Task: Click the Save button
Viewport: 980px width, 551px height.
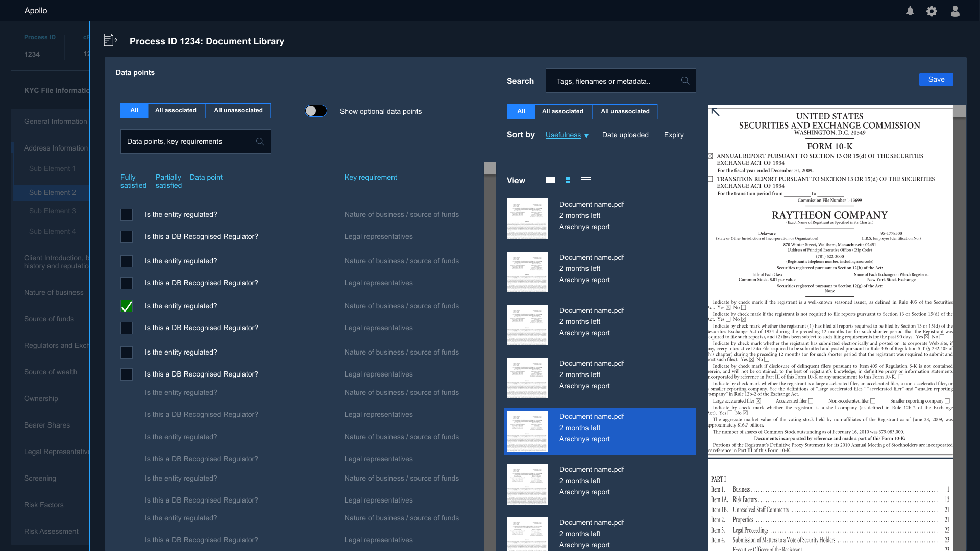Action: [936, 80]
